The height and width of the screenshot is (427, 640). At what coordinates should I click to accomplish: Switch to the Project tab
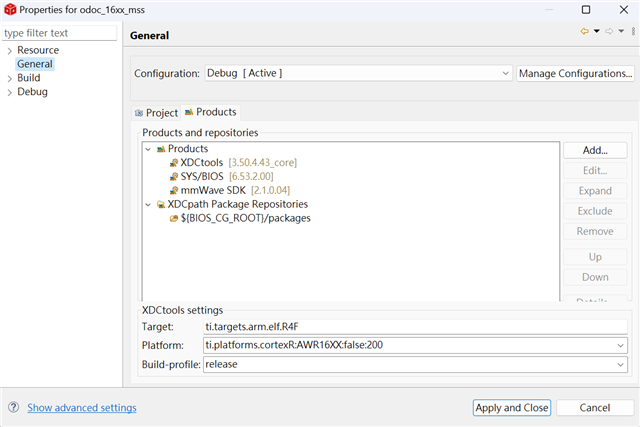pyautogui.click(x=156, y=113)
